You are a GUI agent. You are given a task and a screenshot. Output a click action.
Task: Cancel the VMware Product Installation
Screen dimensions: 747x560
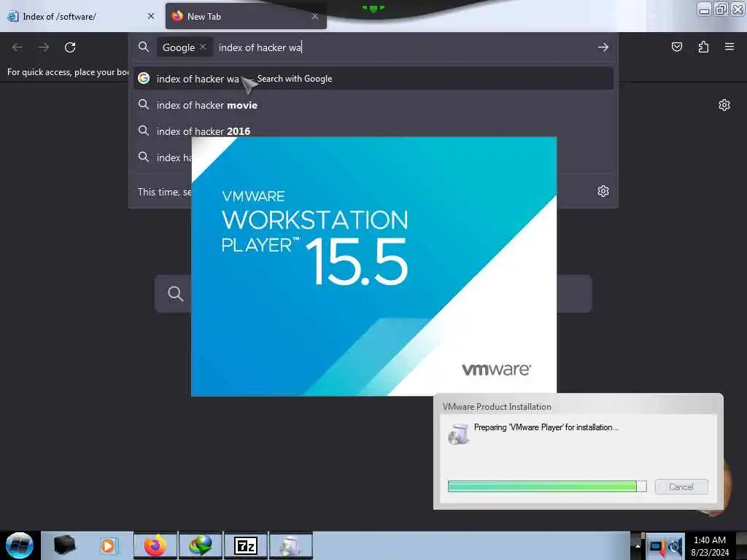(681, 486)
